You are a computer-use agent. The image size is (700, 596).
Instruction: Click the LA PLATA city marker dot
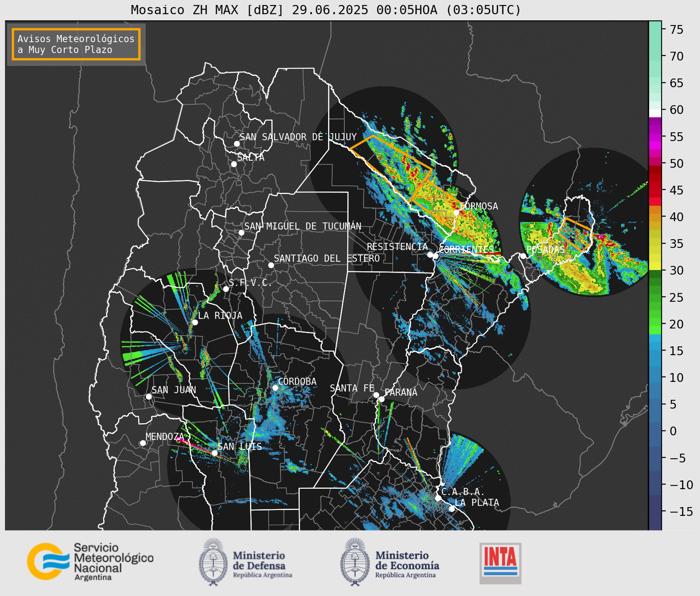[x=452, y=509]
